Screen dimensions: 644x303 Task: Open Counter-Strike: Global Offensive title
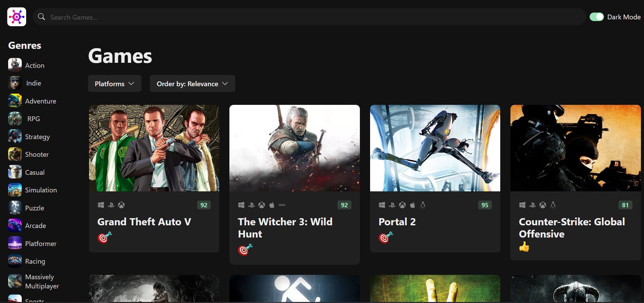click(572, 228)
